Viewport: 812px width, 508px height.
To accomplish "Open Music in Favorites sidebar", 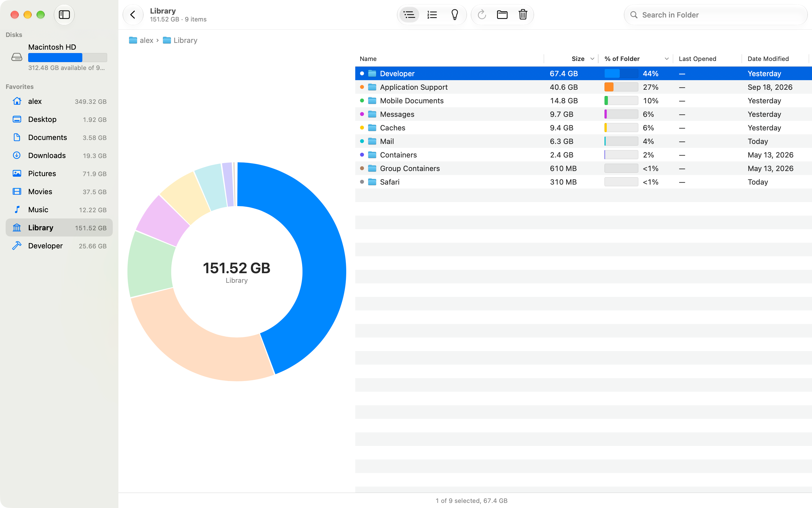I will tap(59, 210).
